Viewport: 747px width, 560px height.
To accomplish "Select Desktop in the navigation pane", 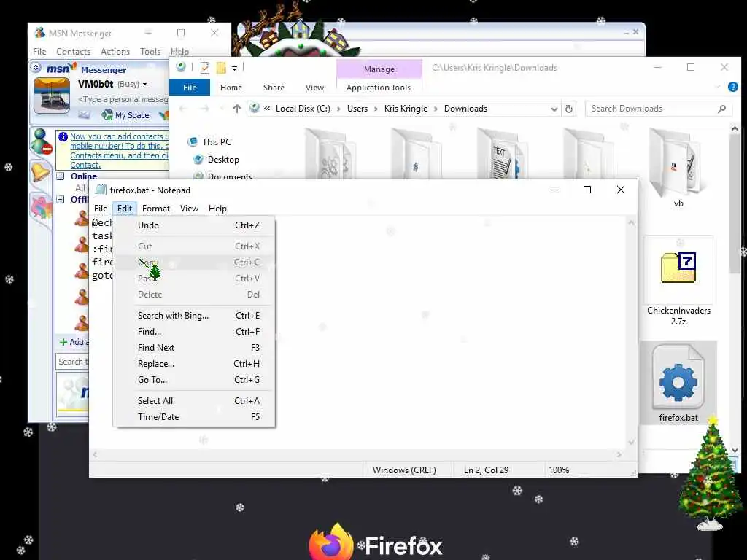I will [223, 160].
